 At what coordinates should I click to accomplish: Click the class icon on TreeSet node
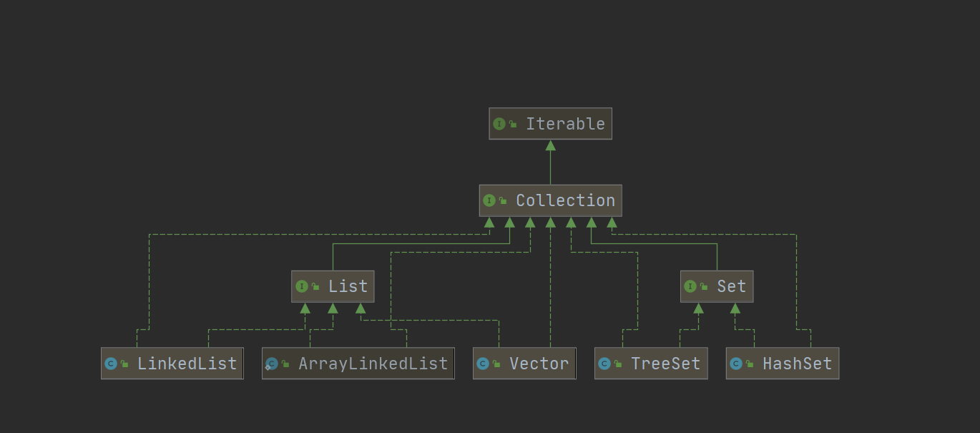click(x=604, y=364)
